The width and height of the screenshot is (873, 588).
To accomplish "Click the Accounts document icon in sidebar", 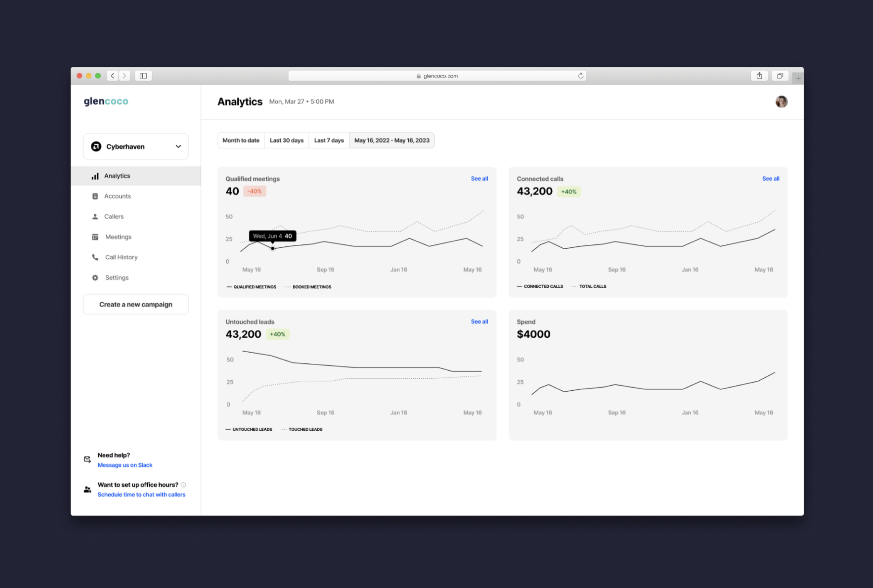I will click(x=95, y=196).
